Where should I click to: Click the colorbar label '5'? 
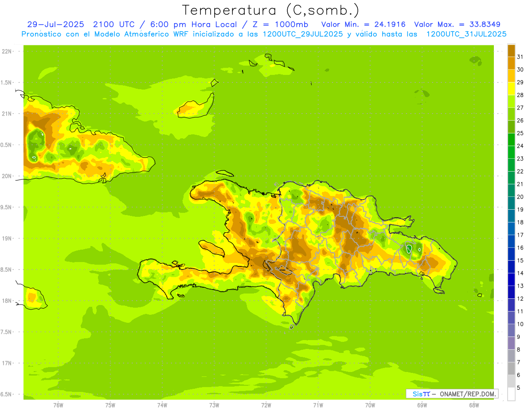tap(519, 388)
